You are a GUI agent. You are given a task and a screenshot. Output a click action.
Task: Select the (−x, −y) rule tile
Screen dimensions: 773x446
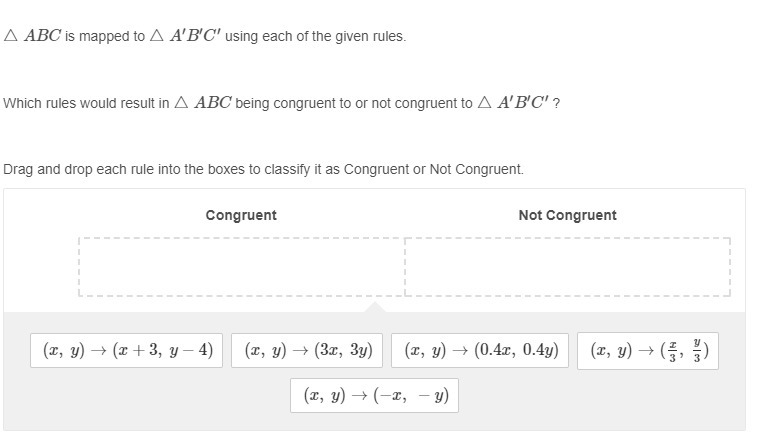[374, 395]
